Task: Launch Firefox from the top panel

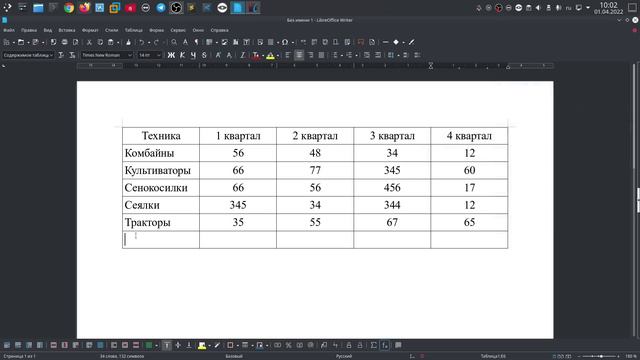Action: [84, 7]
